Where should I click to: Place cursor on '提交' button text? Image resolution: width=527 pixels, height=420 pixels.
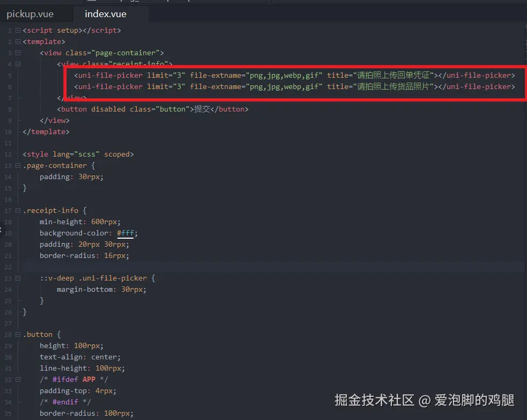point(202,109)
